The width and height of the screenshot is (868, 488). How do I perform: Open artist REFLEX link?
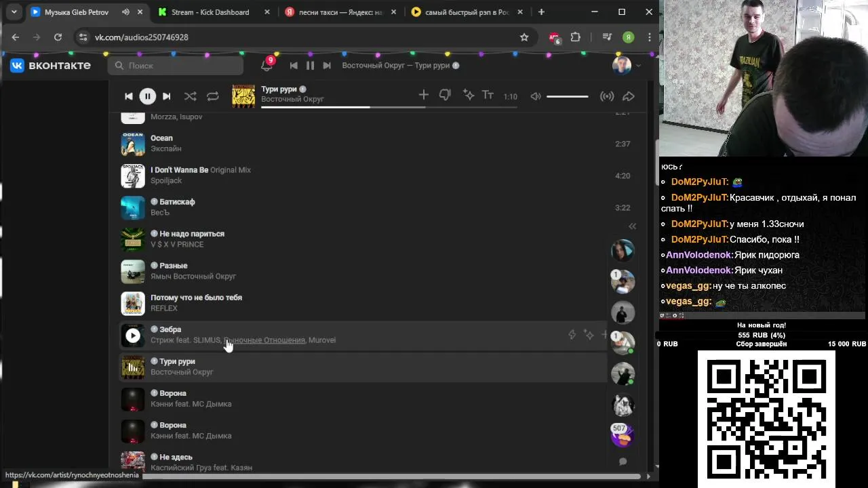pyautogui.click(x=164, y=308)
